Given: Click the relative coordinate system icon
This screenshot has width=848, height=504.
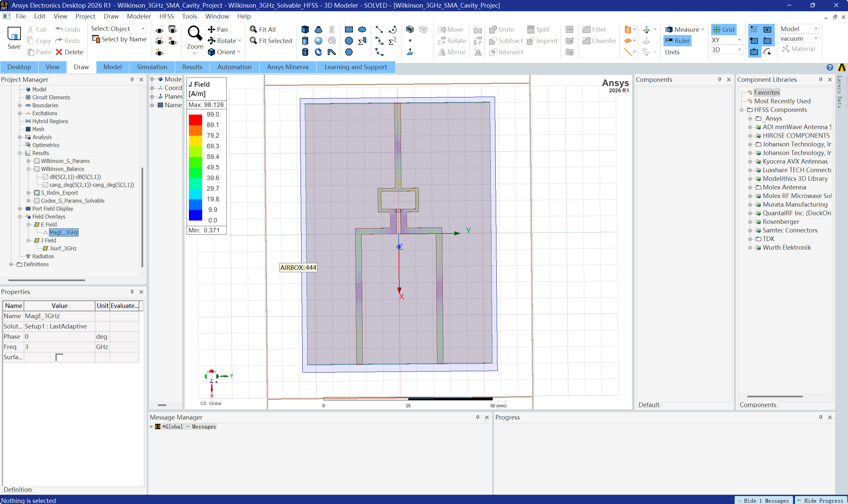Looking at the screenshot, I should point(647,29).
